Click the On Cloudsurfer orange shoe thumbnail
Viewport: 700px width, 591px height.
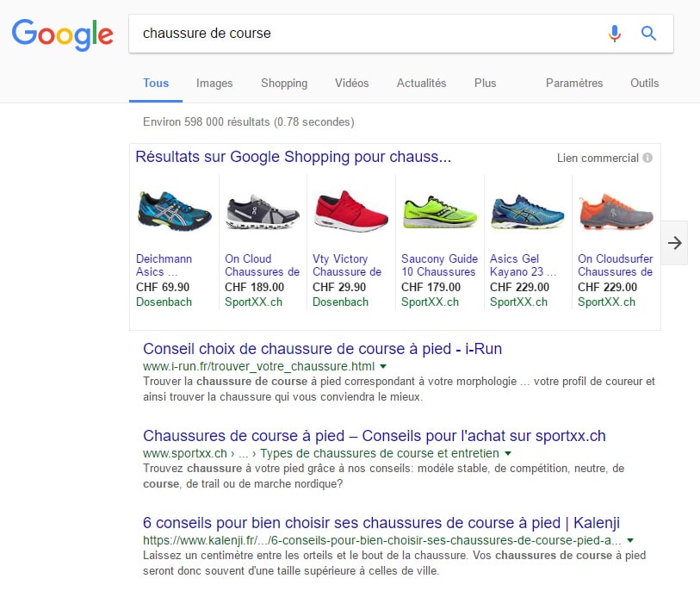click(x=616, y=212)
